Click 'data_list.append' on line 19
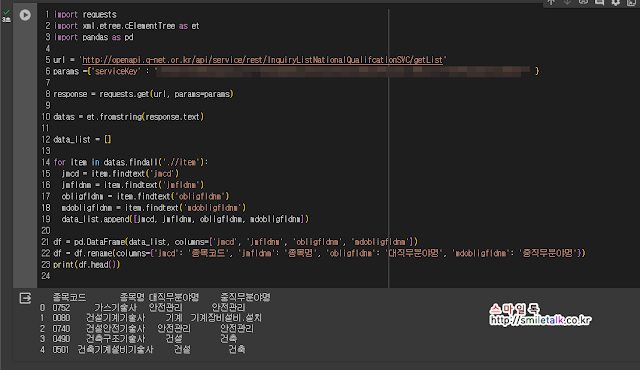Screen dimensions: 640x370 95,219
